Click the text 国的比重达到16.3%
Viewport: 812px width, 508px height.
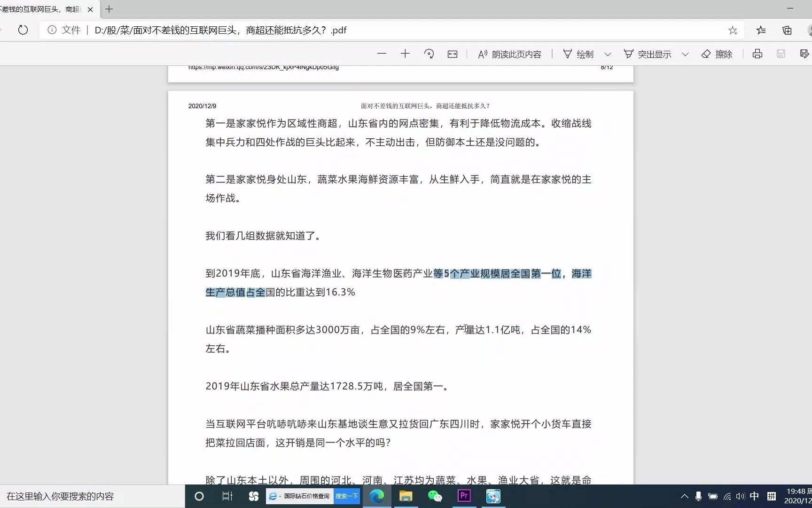310,292
